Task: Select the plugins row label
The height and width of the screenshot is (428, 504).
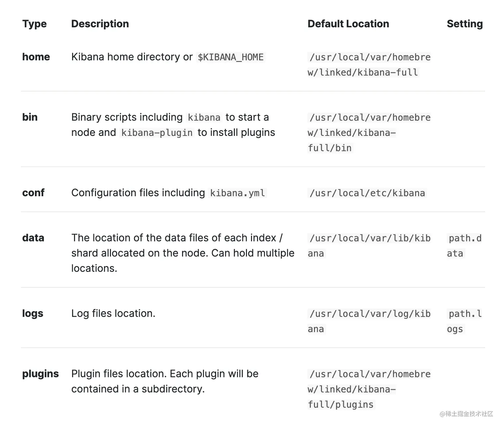Action: click(x=40, y=374)
